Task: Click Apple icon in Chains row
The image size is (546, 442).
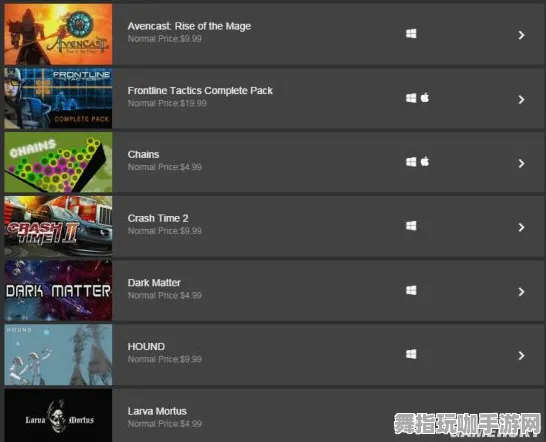Action: (x=425, y=162)
